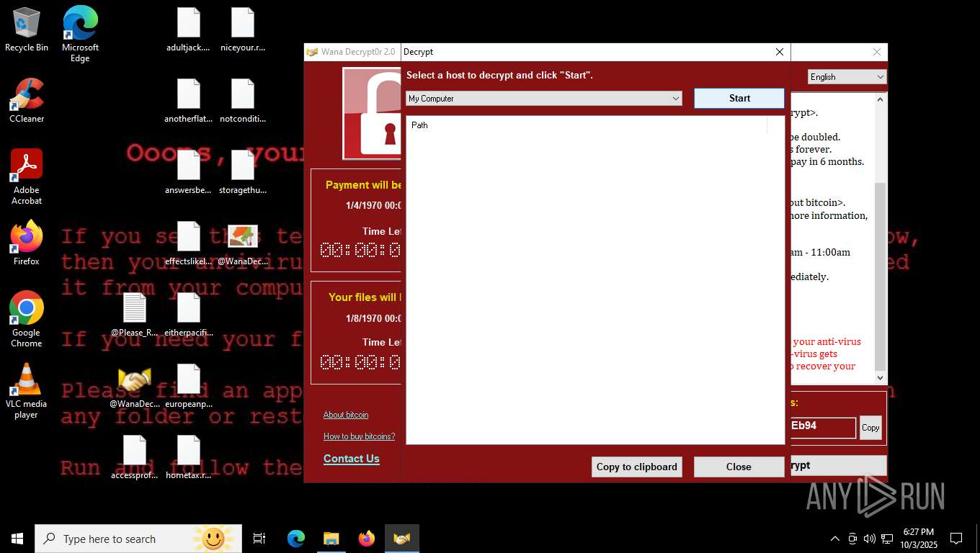Open the About bitcoin link

pyautogui.click(x=346, y=415)
